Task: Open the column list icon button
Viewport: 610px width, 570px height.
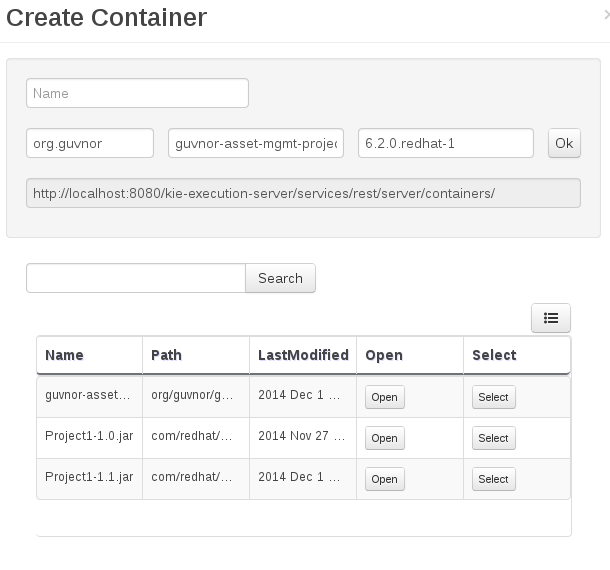Action: coord(550,318)
